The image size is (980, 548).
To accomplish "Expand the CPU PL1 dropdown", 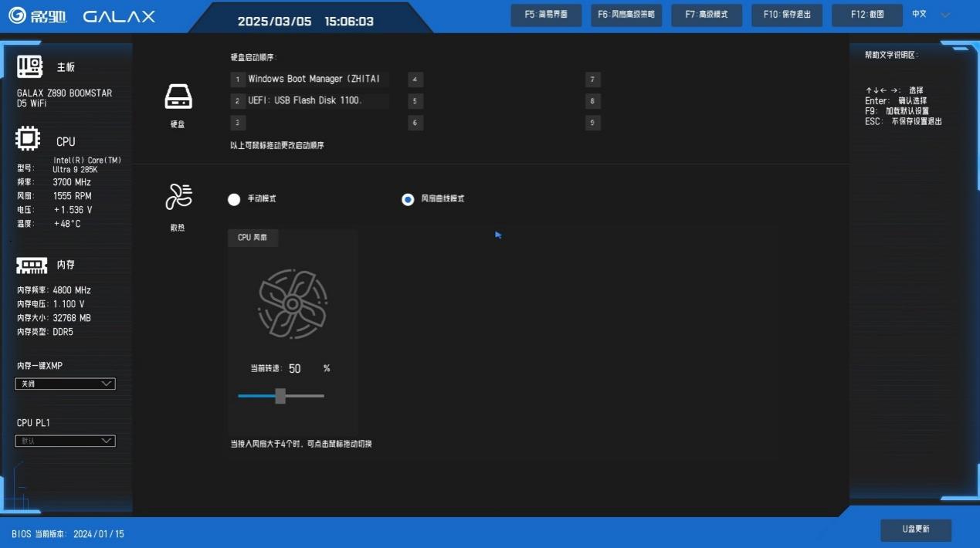I will pyautogui.click(x=66, y=441).
